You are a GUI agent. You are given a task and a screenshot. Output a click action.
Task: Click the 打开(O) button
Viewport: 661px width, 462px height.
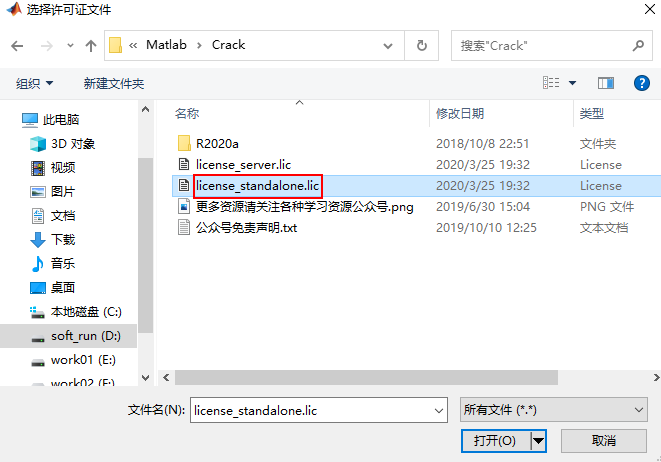click(x=495, y=441)
